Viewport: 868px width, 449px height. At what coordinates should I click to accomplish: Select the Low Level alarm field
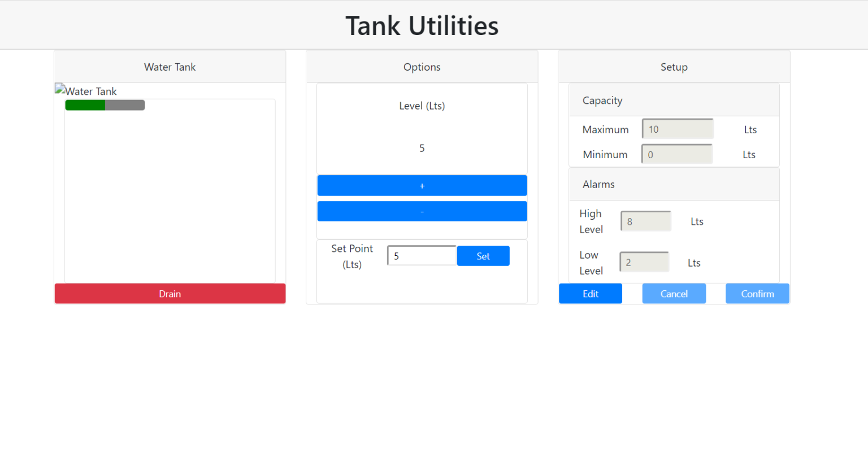tap(644, 263)
